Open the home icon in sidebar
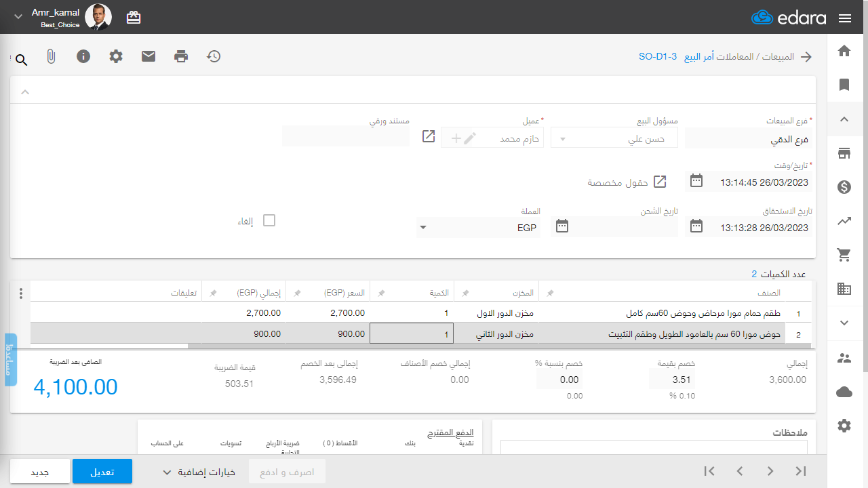 click(x=844, y=51)
